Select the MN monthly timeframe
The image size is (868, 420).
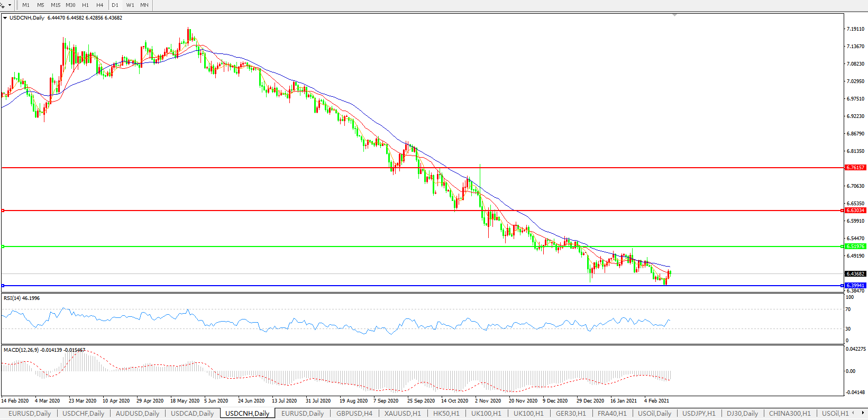point(144,5)
